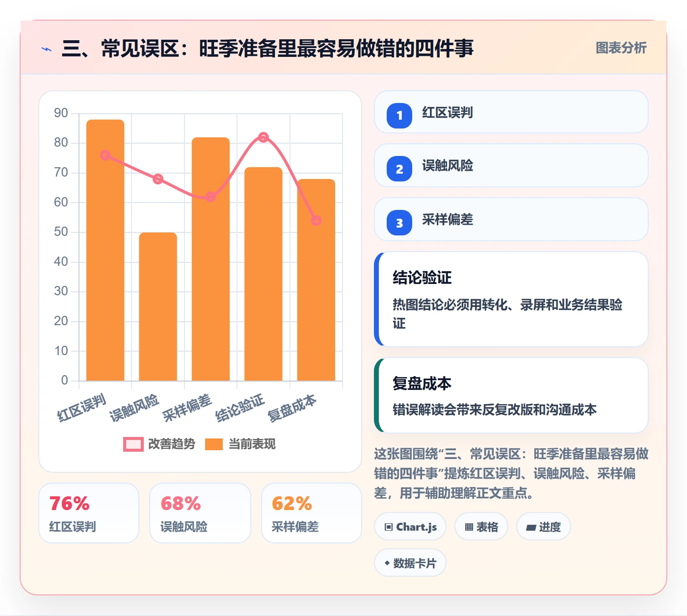
Task: Click the 误触风险 orange bar in chart
Action: click(158, 307)
